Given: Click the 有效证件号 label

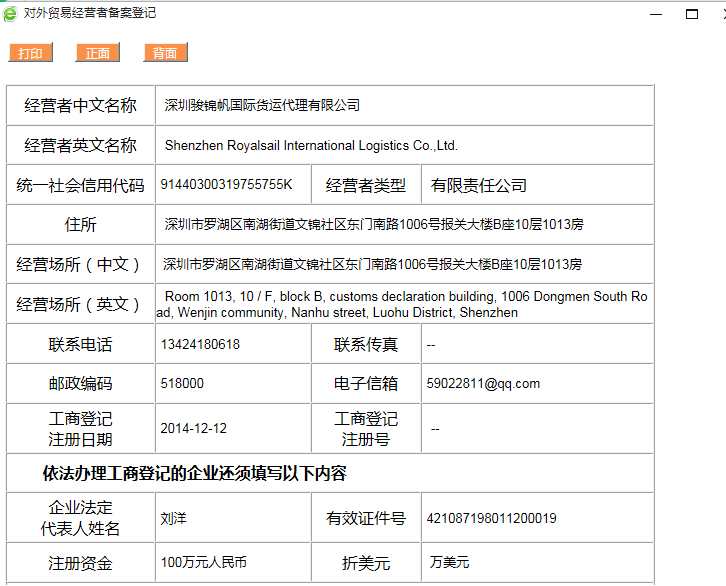Looking at the screenshot, I should (x=366, y=518).
